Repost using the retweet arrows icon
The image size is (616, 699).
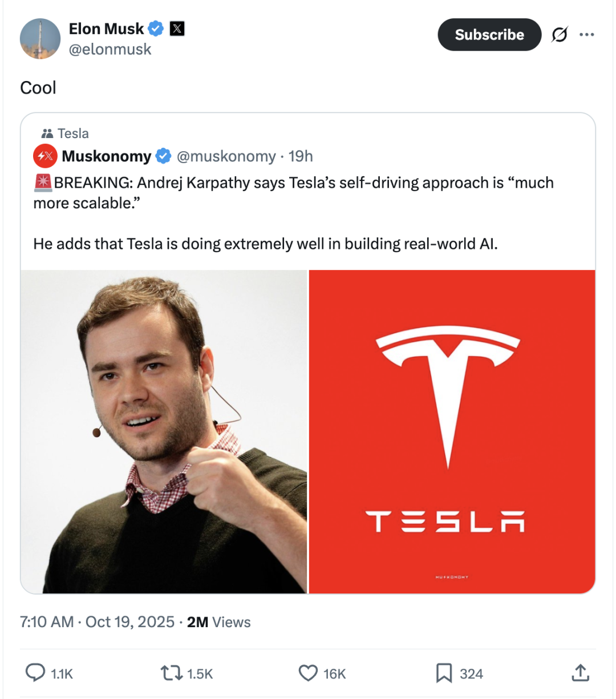pos(171,673)
